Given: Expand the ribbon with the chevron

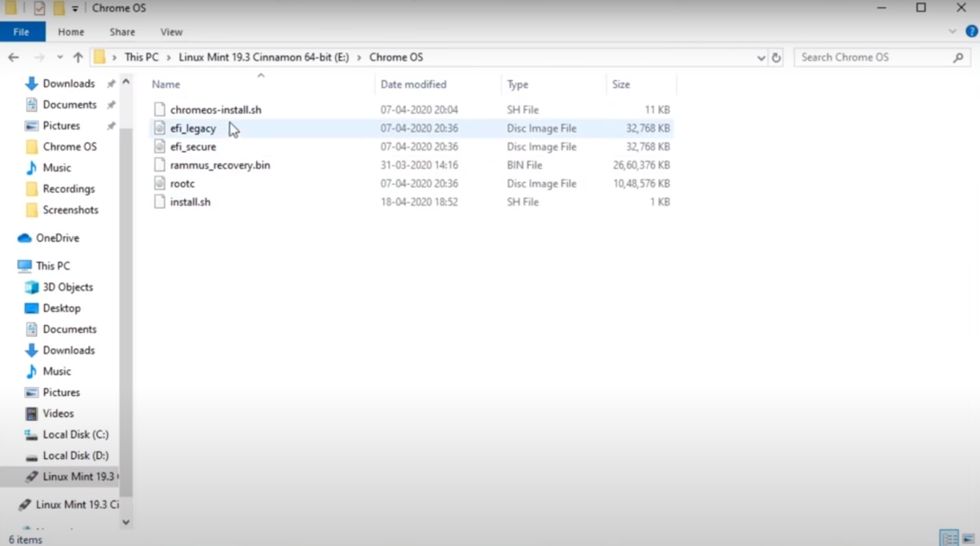Looking at the screenshot, I should (952, 32).
